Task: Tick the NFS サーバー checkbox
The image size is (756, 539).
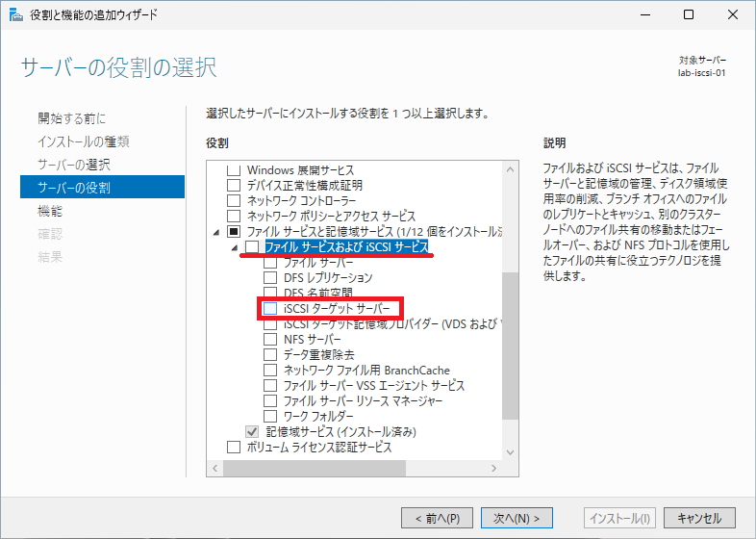Action: [x=270, y=339]
